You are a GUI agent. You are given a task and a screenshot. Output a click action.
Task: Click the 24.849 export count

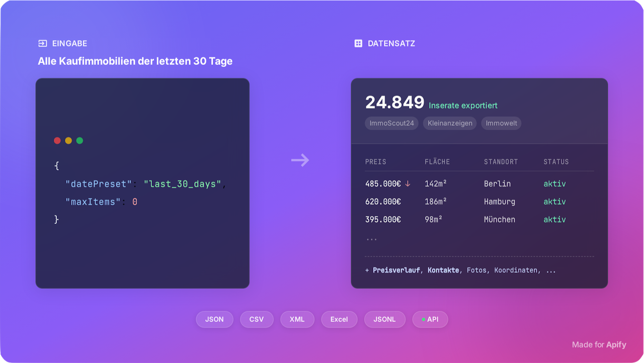coord(395,103)
